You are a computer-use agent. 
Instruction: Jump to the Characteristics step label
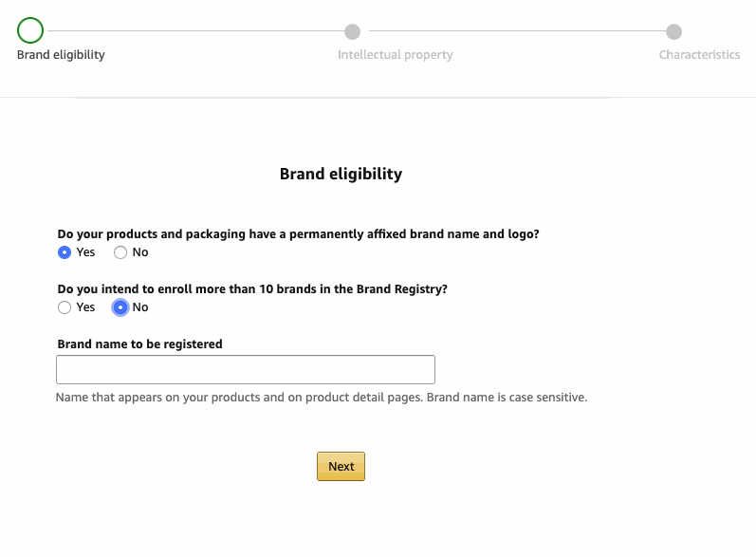pos(699,55)
